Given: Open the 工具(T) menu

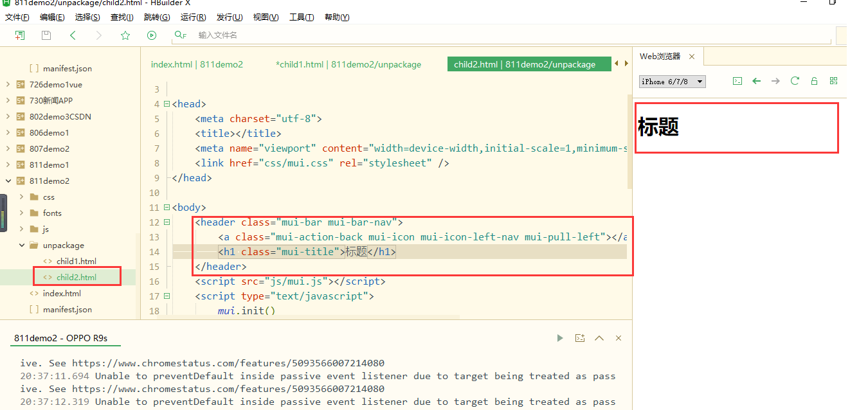Looking at the screenshot, I should tap(302, 17).
